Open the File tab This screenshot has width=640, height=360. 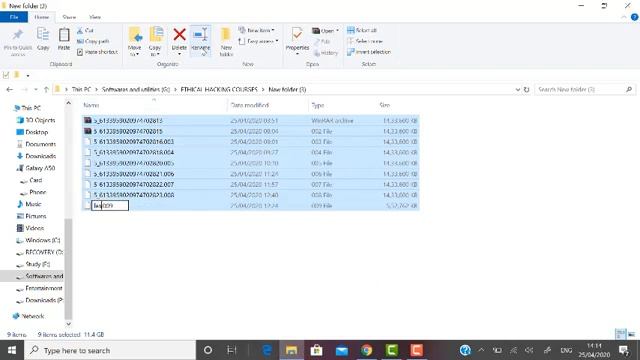click(14, 17)
